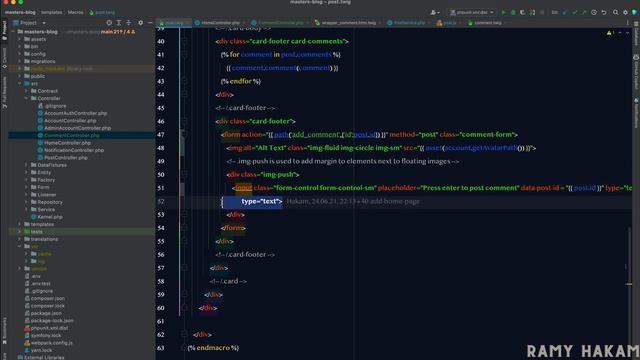
Task: Expand the Repository folder
Action: (x=26, y=202)
